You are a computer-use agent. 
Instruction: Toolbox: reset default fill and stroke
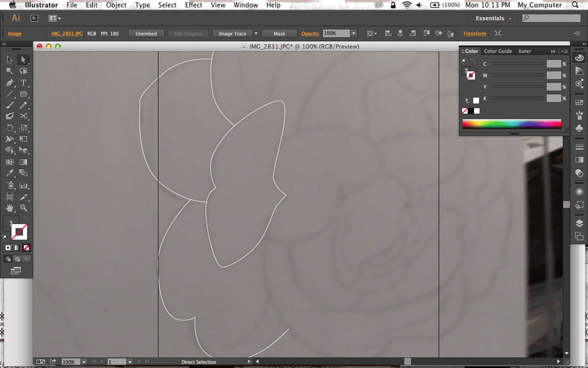click(x=6, y=237)
